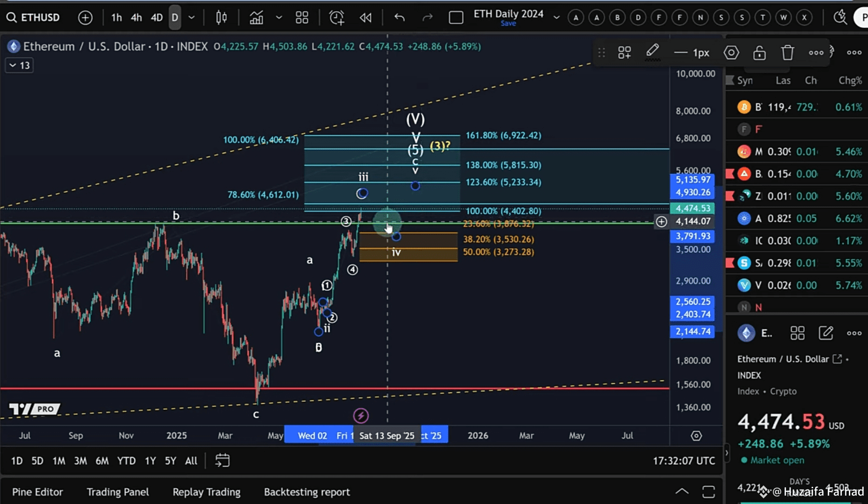
Task: Open details panel grid icon beside E..
Action: pyautogui.click(x=797, y=333)
